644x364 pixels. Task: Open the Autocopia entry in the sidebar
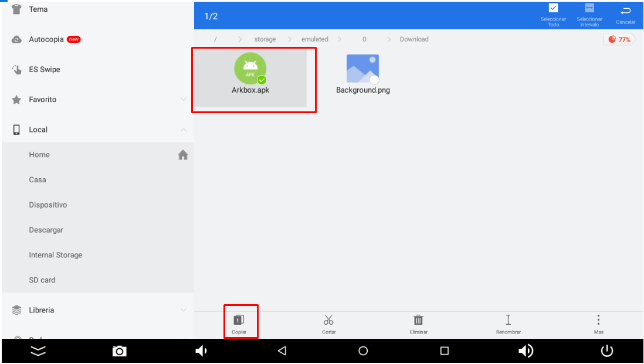click(x=47, y=39)
